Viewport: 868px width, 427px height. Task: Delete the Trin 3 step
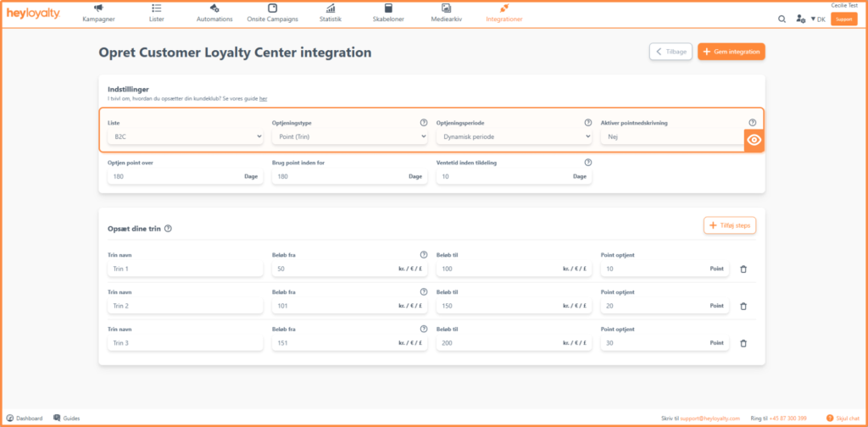(x=743, y=343)
